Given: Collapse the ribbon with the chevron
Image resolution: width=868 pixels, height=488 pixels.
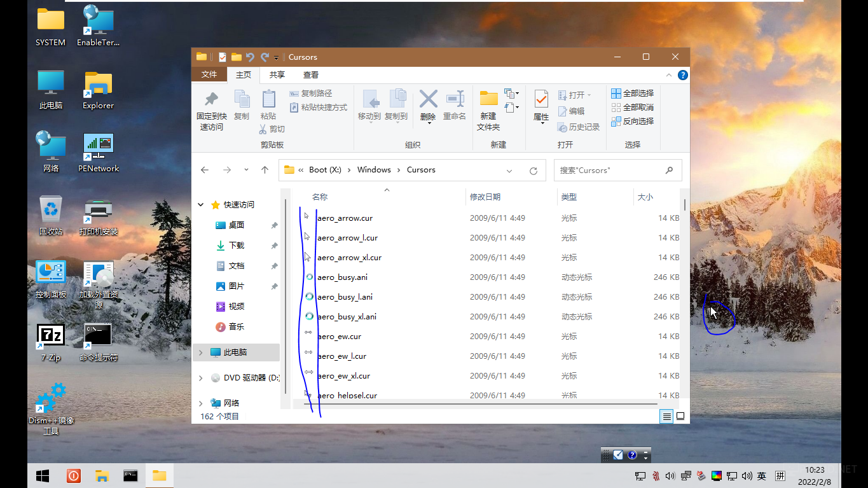Looking at the screenshot, I should (x=668, y=74).
